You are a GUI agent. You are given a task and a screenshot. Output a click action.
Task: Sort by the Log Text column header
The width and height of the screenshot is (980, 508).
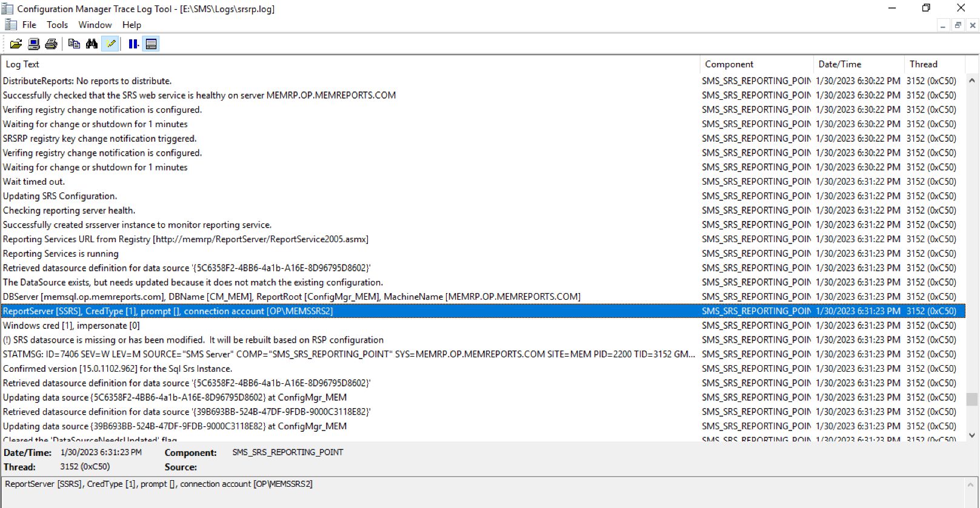click(350, 64)
